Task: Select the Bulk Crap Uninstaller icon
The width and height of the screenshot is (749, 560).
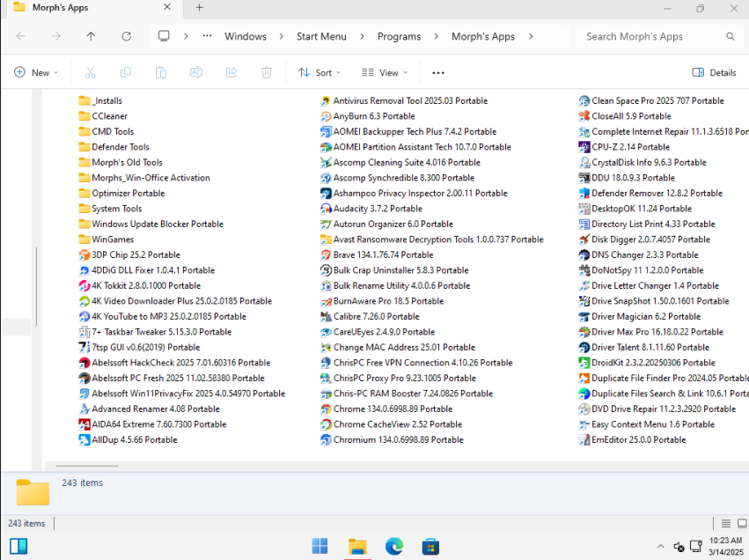Action: coord(326,270)
